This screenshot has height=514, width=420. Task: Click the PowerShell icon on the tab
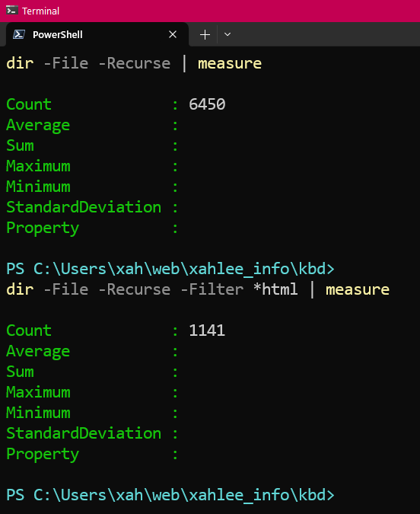point(19,34)
